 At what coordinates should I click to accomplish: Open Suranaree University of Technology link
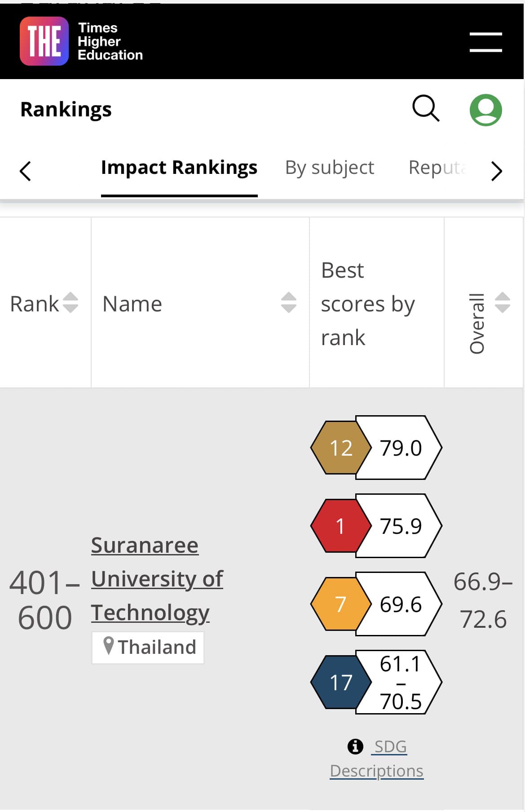pos(157,579)
